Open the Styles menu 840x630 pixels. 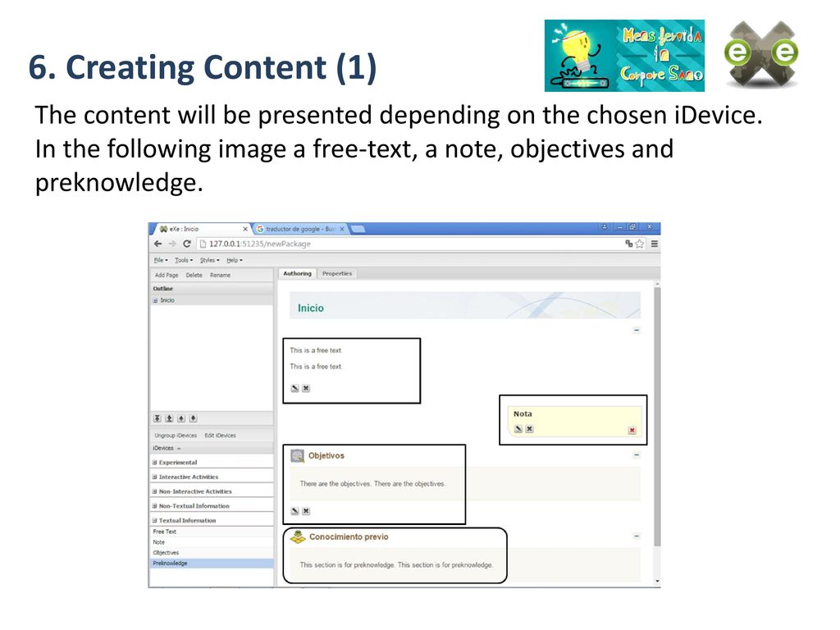[209, 260]
